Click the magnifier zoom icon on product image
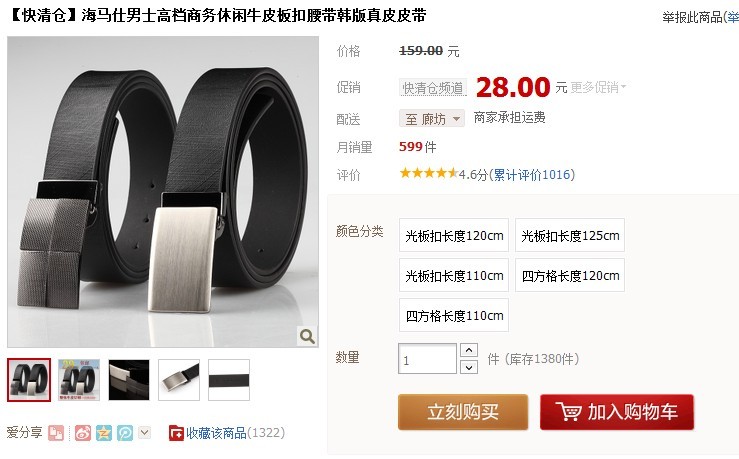 307,336
